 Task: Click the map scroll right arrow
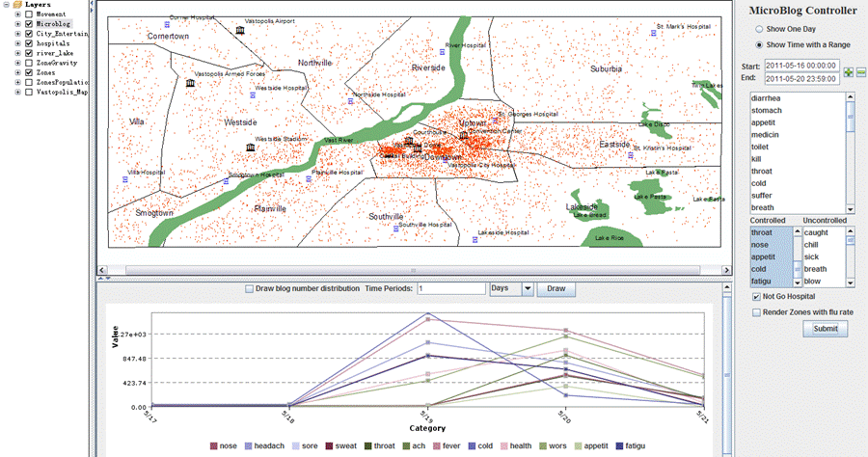726,270
